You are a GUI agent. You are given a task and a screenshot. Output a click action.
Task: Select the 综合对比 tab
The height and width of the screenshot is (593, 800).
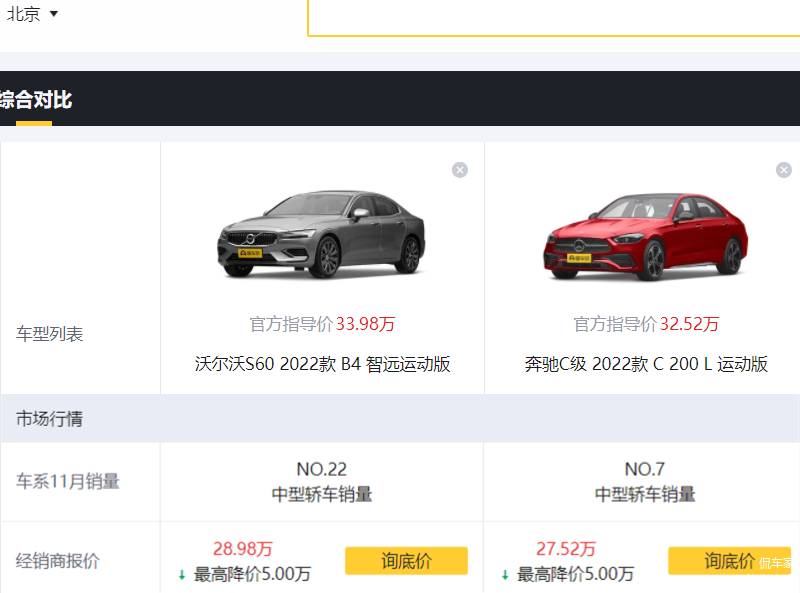[35, 100]
